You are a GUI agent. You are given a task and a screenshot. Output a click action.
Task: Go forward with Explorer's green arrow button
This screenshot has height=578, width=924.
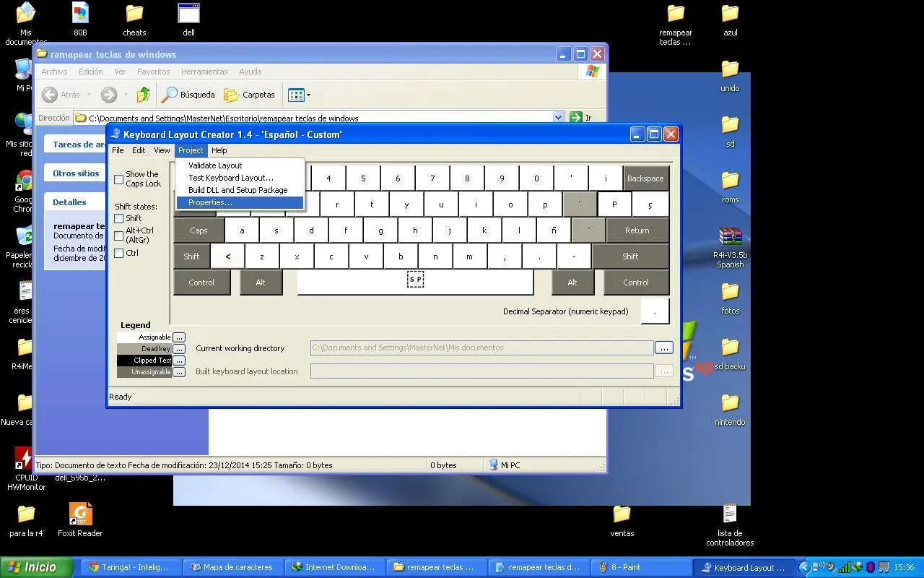tap(109, 95)
